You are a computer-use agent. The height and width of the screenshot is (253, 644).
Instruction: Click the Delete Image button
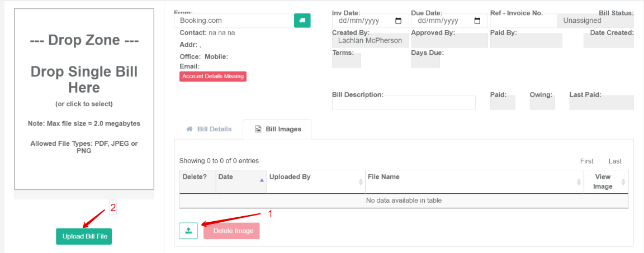point(231,231)
